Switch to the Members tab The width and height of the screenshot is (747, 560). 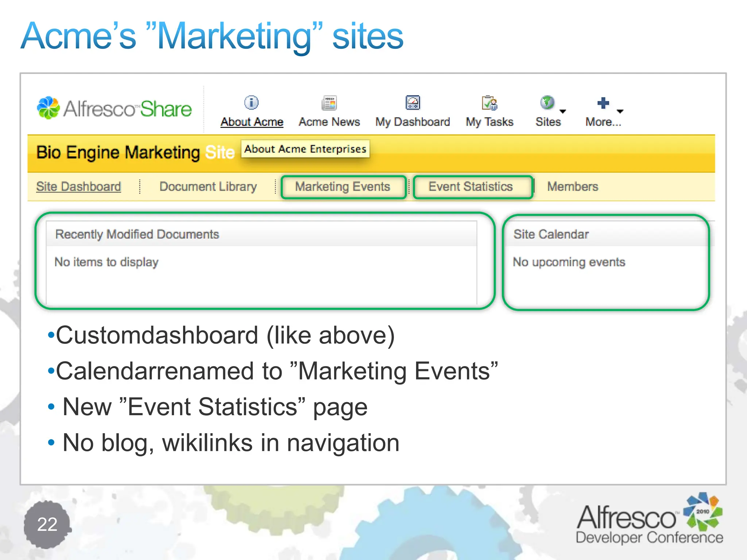point(573,187)
